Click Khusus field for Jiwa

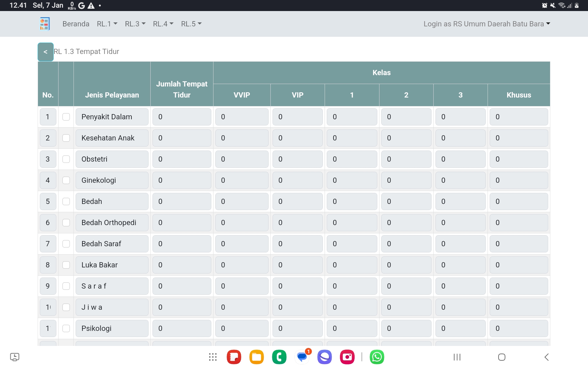tap(519, 307)
